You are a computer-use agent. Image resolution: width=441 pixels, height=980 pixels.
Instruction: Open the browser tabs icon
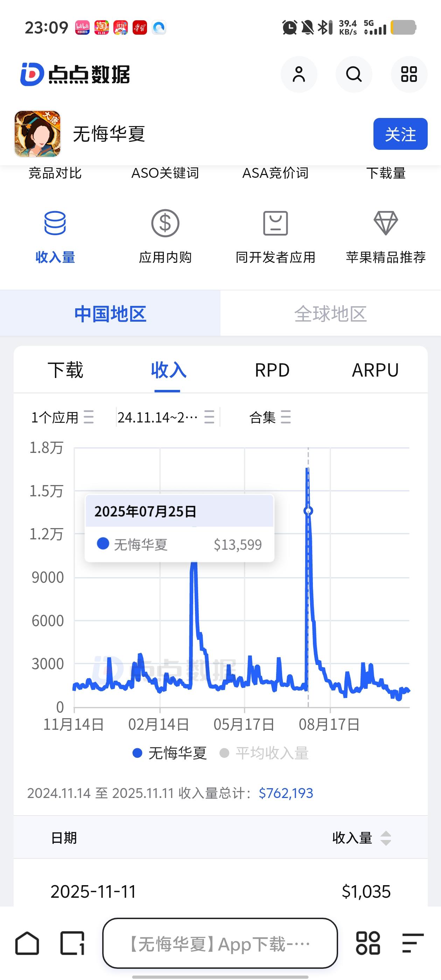[x=72, y=943]
